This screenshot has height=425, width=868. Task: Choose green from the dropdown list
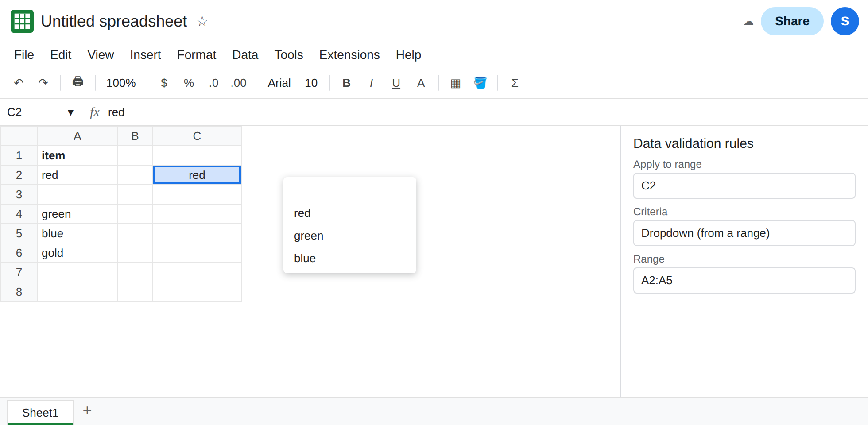(x=349, y=236)
